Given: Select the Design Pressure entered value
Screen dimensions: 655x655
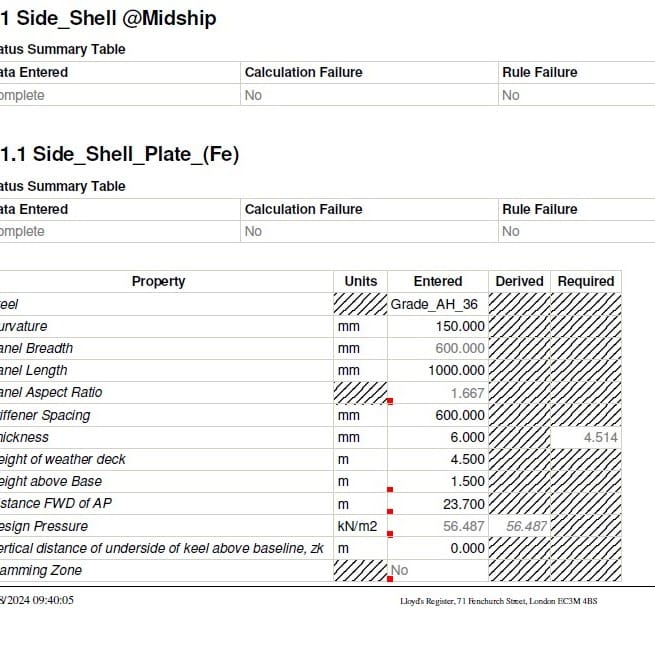Looking at the screenshot, I should pos(463,526).
